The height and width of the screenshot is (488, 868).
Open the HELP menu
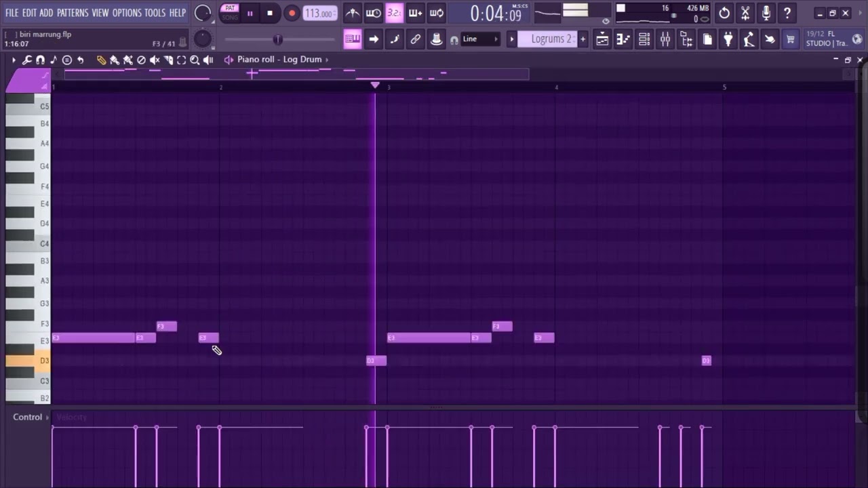(x=178, y=13)
